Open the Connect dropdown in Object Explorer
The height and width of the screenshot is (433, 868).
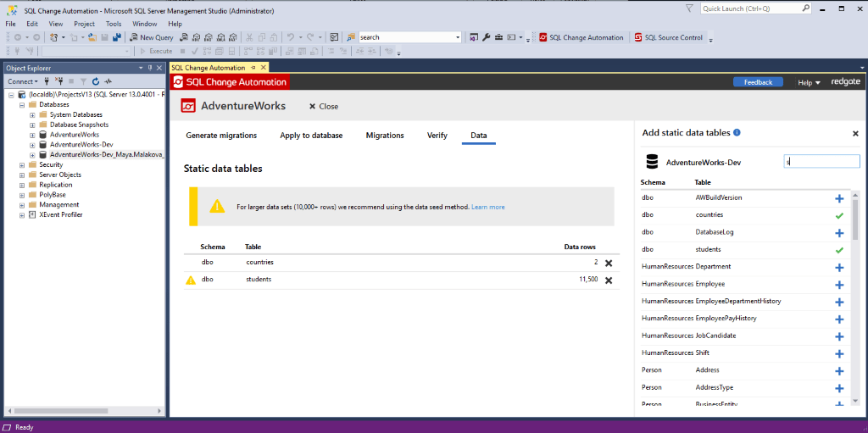click(x=23, y=80)
